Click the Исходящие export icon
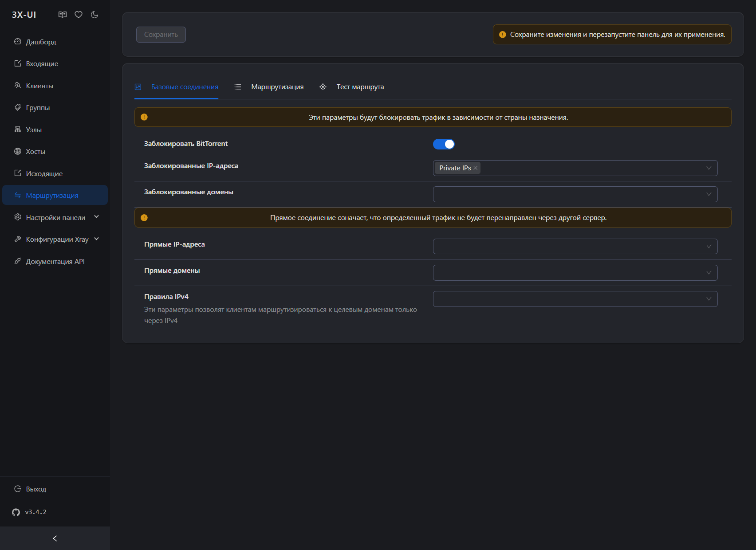Screen dimensions: 756x550 [18, 173]
